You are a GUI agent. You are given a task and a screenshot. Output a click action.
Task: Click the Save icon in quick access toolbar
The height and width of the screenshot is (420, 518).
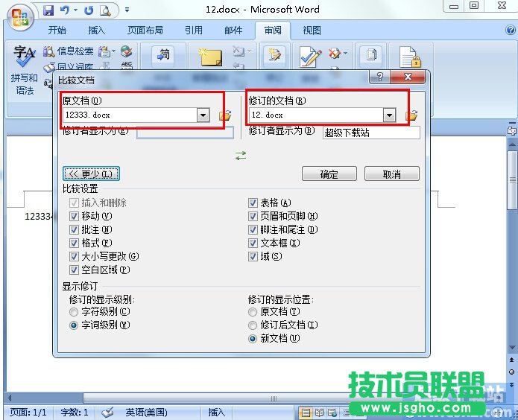pyautogui.click(x=48, y=10)
